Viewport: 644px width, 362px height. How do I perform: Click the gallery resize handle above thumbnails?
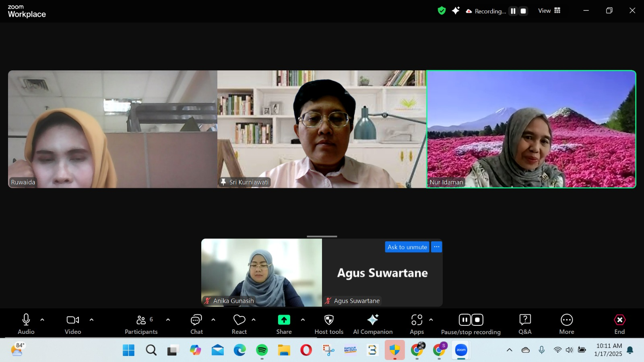[x=322, y=237]
